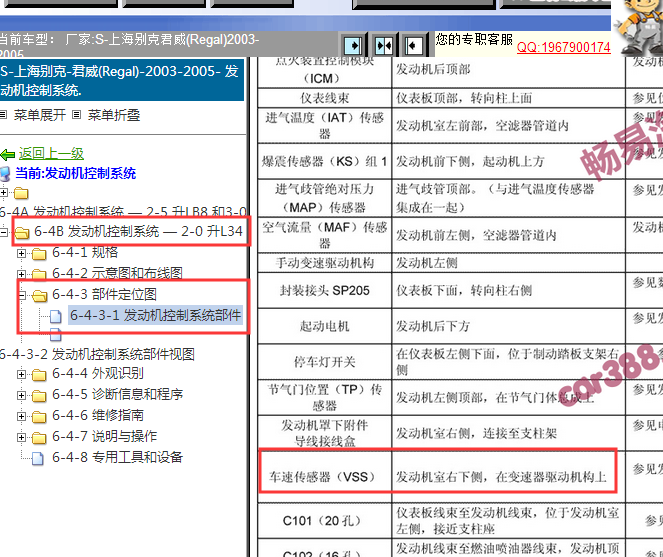Expand the 6-4-6 维修指南 node

[21, 416]
